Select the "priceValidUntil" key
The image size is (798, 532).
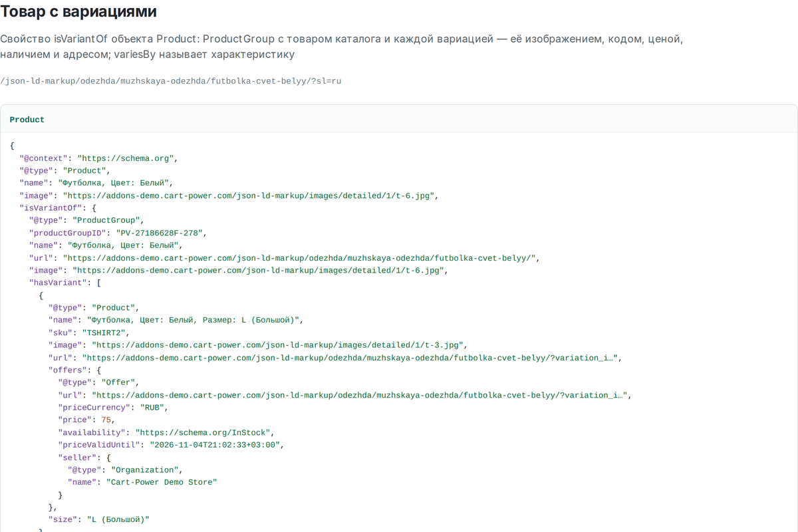[99, 445]
